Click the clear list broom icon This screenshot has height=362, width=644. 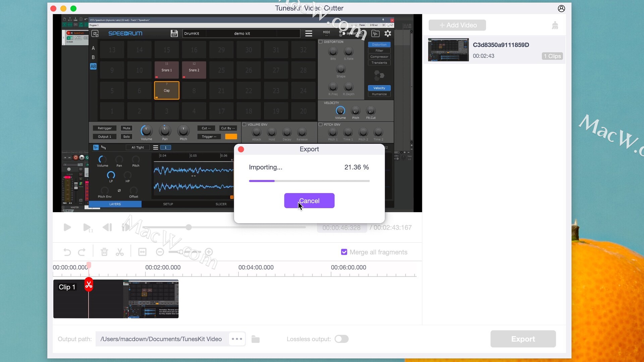click(x=555, y=25)
